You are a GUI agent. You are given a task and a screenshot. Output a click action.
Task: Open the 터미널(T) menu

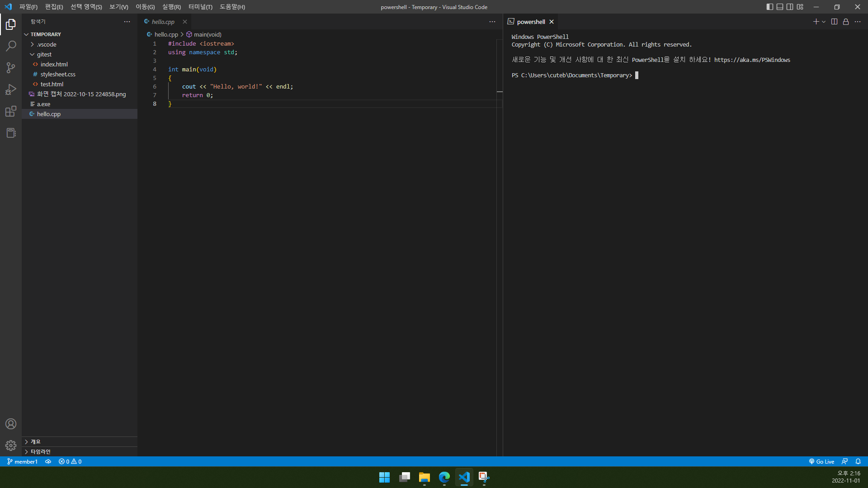point(200,7)
